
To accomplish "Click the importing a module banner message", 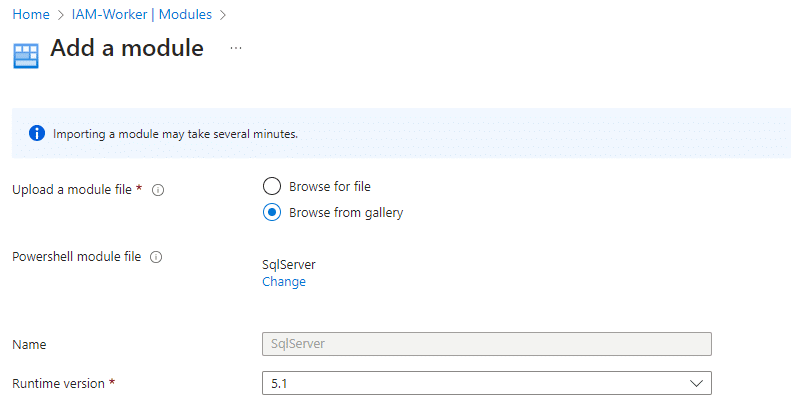I will (176, 134).
